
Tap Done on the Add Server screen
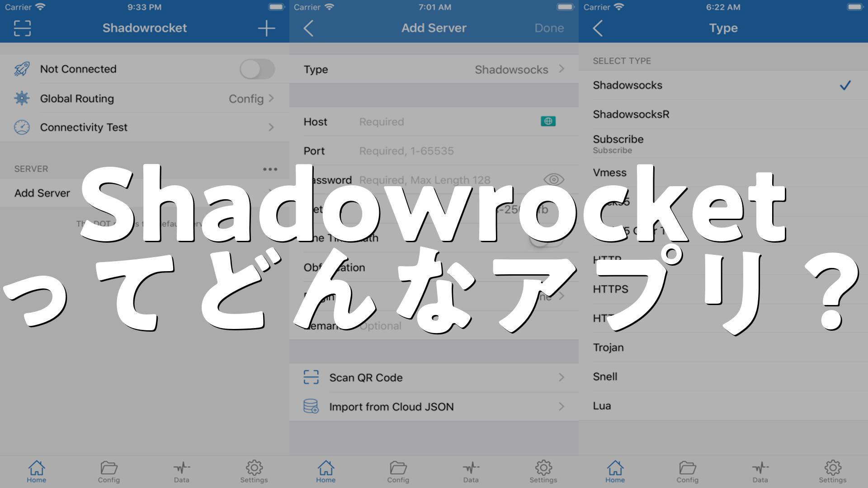(549, 28)
